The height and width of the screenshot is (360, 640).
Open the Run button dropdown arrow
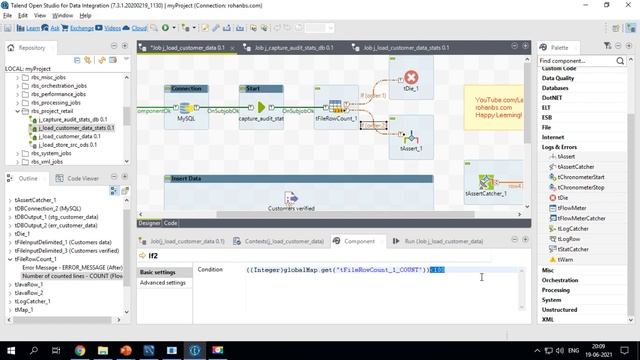point(174,28)
